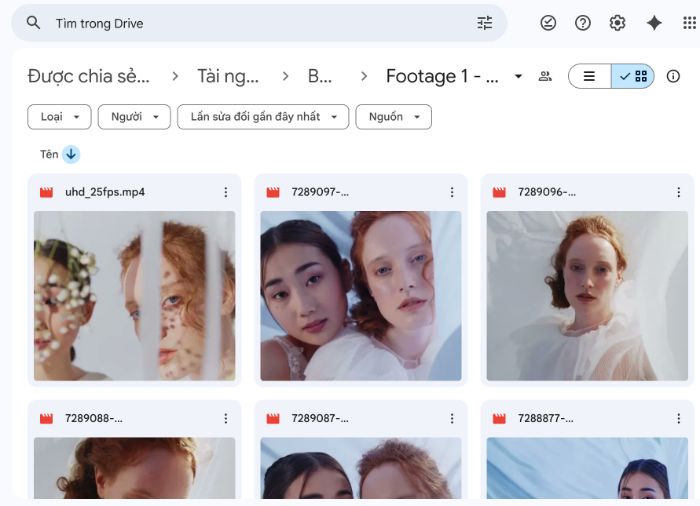Select the file name 7288877-...
700x506 pixels.
546,418
